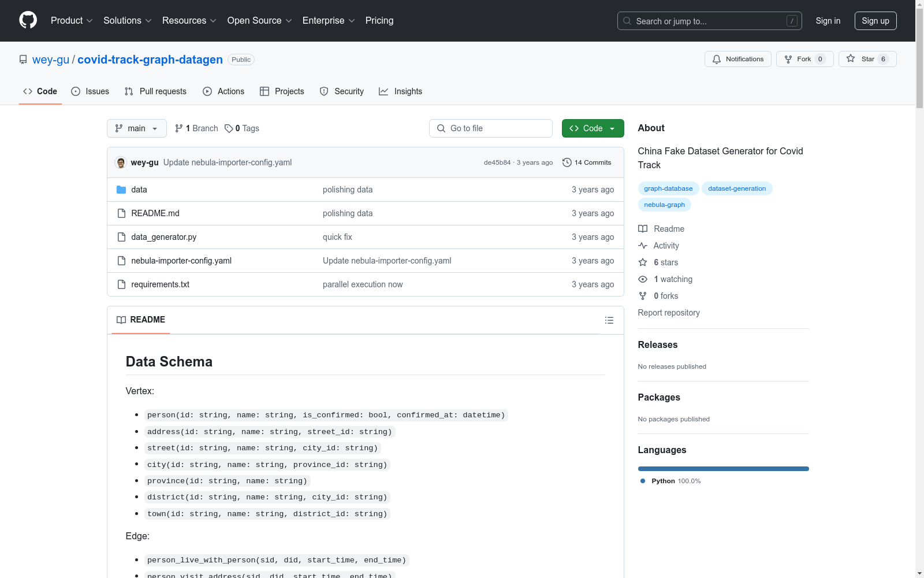Image resolution: width=924 pixels, height=578 pixels.
Task: Open the Releases section heading link
Action: pos(658,345)
